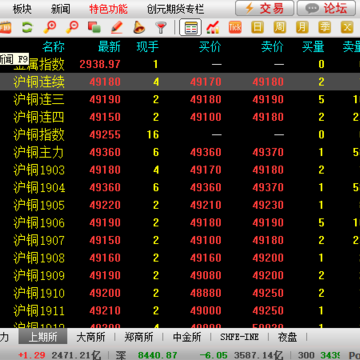
Task: Open the 新闻 menu
Action: tap(61, 9)
